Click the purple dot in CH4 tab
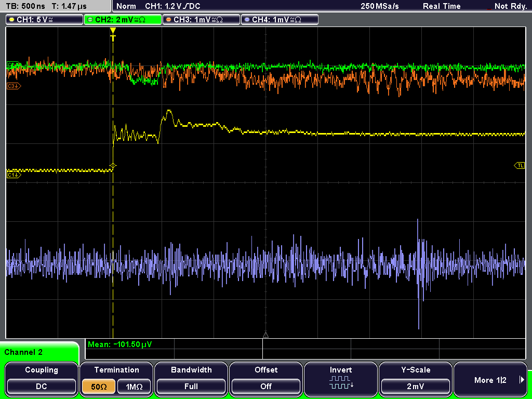 click(x=247, y=20)
